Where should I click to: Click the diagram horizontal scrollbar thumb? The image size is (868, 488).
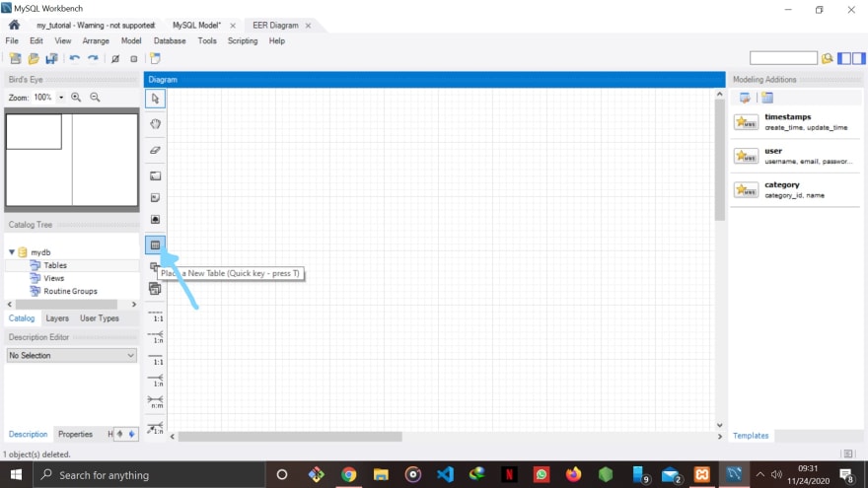click(290, 437)
